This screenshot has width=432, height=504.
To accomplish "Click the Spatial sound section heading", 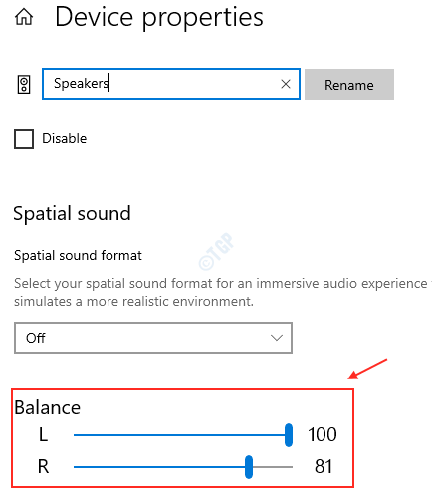I will pyautogui.click(x=72, y=213).
